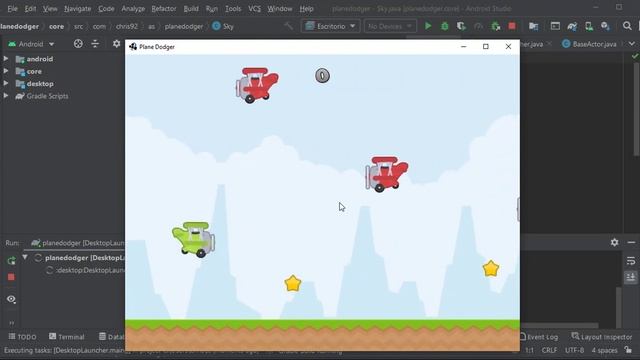The width and height of the screenshot is (640, 360).
Task: Open the Escritorio run configuration dropdown
Action: point(331,26)
